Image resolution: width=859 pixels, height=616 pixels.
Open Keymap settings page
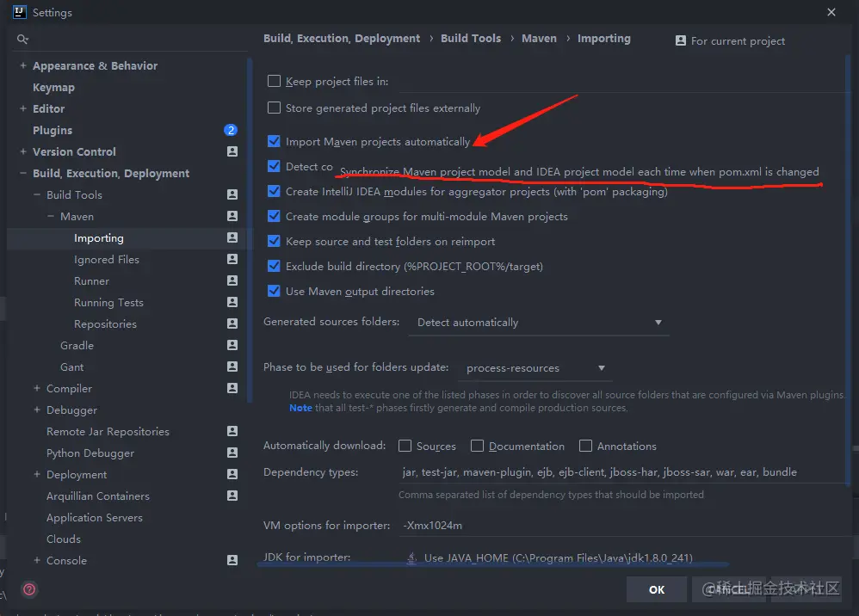click(x=53, y=87)
